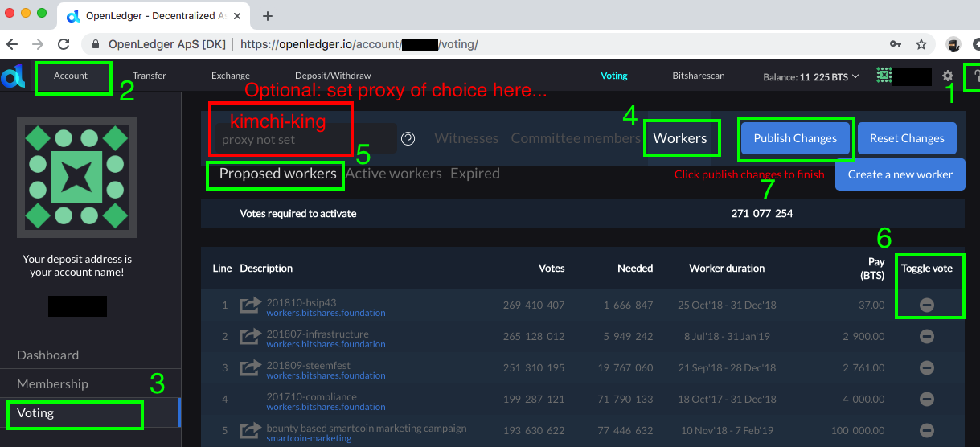Reload the page with the refresh icon

click(x=64, y=44)
